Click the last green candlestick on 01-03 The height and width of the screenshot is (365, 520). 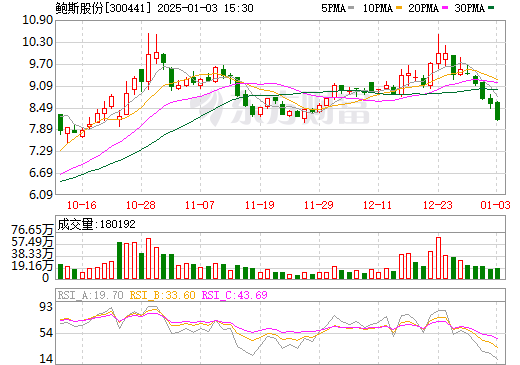tap(497, 111)
